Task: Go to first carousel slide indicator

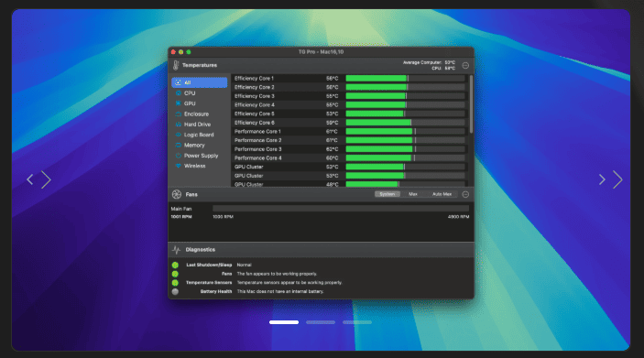Action: pos(284,322)
